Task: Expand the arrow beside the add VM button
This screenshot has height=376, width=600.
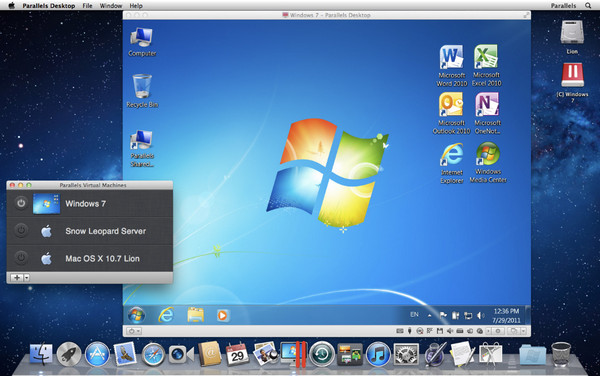Action: (x=27, y=278)
